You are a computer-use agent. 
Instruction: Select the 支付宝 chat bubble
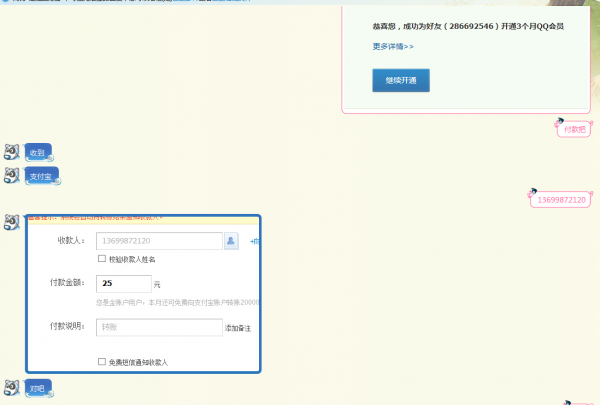(x=42, y=176)
